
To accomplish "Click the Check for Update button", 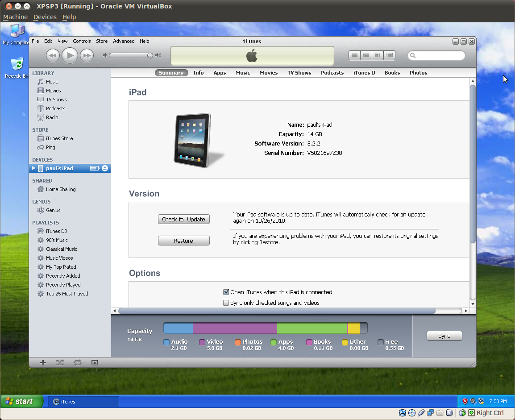I will click(183, 219).
